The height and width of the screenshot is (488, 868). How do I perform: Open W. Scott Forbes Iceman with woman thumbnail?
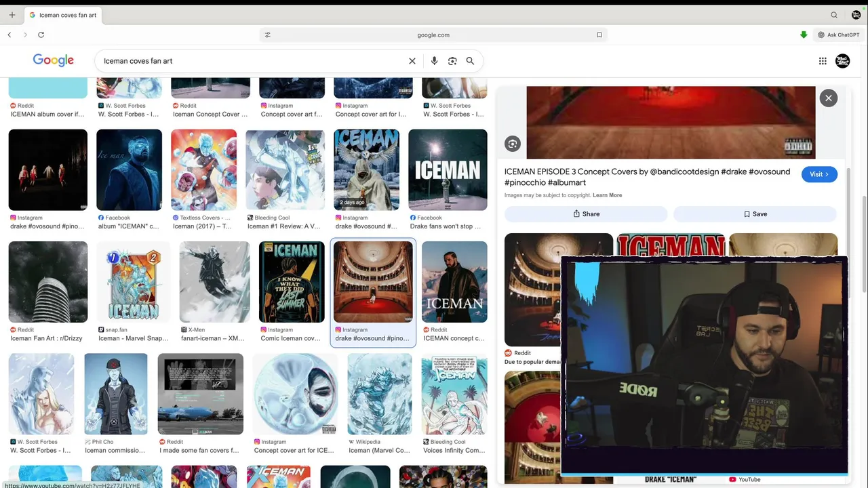41,394
